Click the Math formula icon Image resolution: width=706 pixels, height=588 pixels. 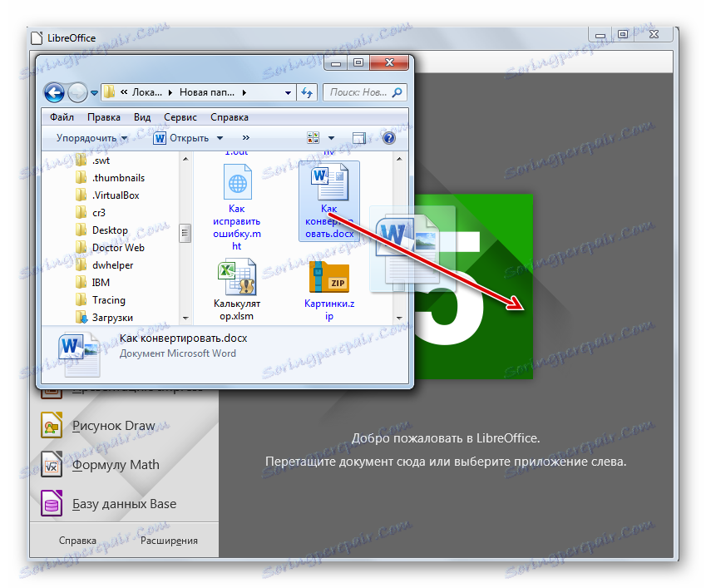coord(52,464)
